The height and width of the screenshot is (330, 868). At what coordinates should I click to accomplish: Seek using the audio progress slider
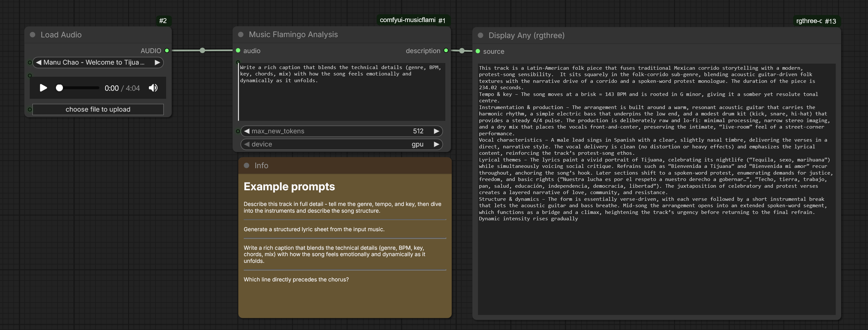pos(78,88)
